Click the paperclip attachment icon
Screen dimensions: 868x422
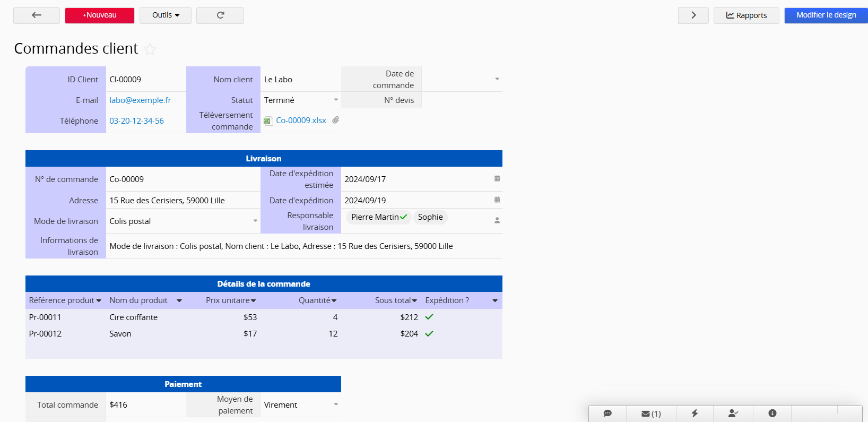click(x=336, y=120)
